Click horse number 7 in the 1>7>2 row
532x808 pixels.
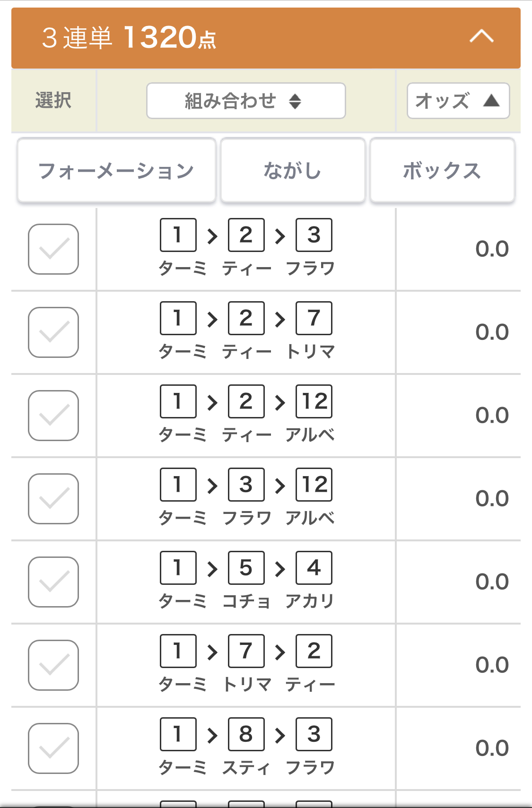[246, 651]
